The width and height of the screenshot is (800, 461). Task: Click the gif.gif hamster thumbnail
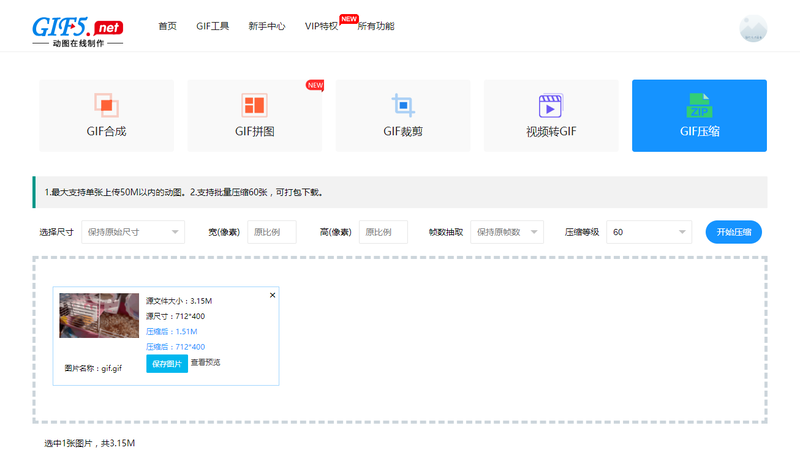click(x=99, y=315)
